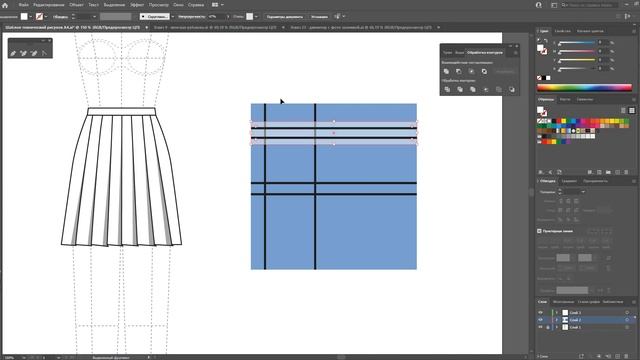This screenshot has width=640, height=360.
Task: Click target circle of layer Слой 3
Action: pyautogui.click(x=627, y=313)
